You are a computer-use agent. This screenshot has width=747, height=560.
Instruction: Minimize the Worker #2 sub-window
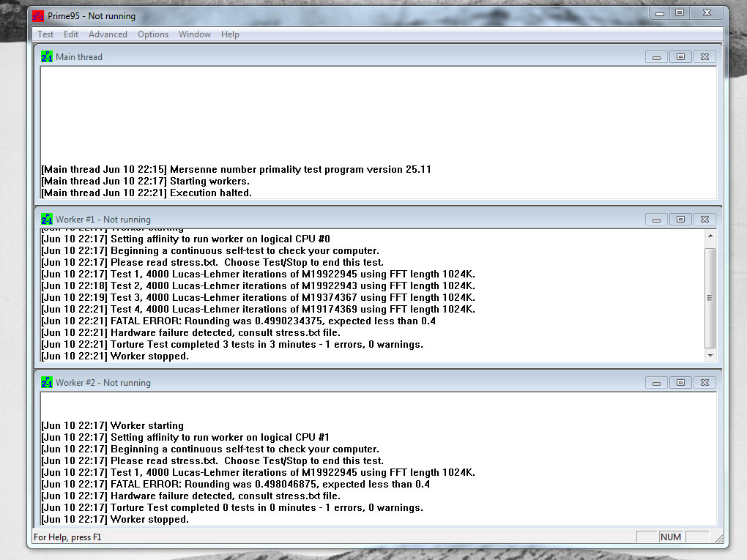[x=656, y=383]
